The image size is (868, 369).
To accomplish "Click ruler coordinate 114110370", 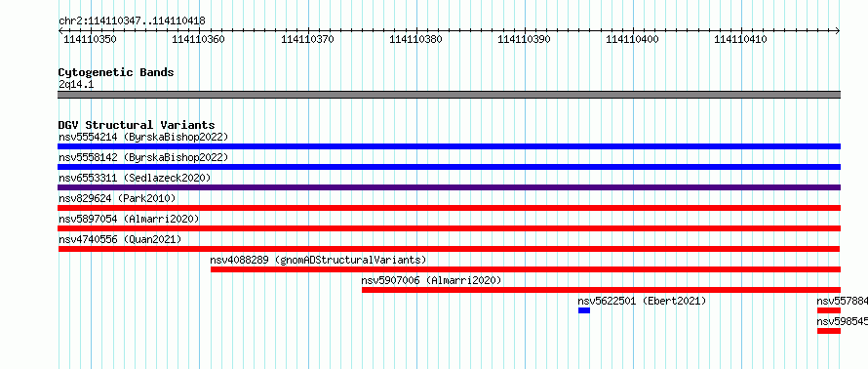I will [x=307, y=39].
